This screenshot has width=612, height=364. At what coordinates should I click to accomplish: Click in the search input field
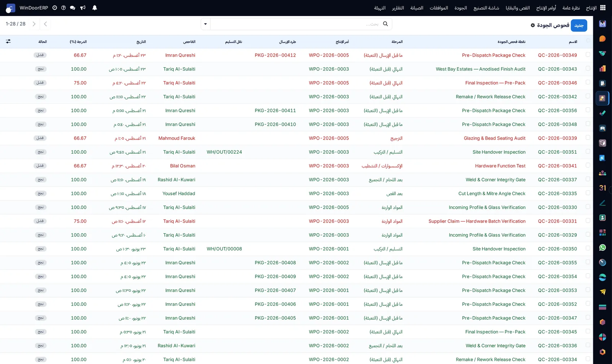pyautogui.click(x=296, y=24)
